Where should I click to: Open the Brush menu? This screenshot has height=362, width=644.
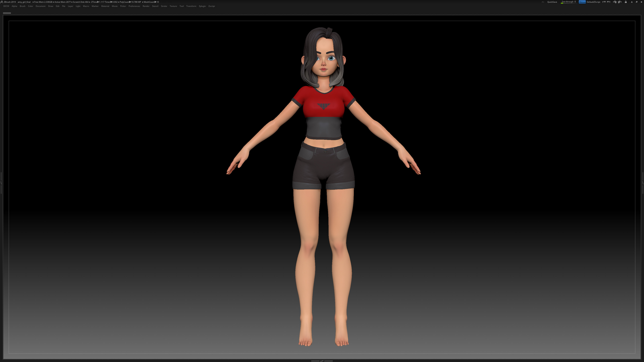tap(22, 6)
